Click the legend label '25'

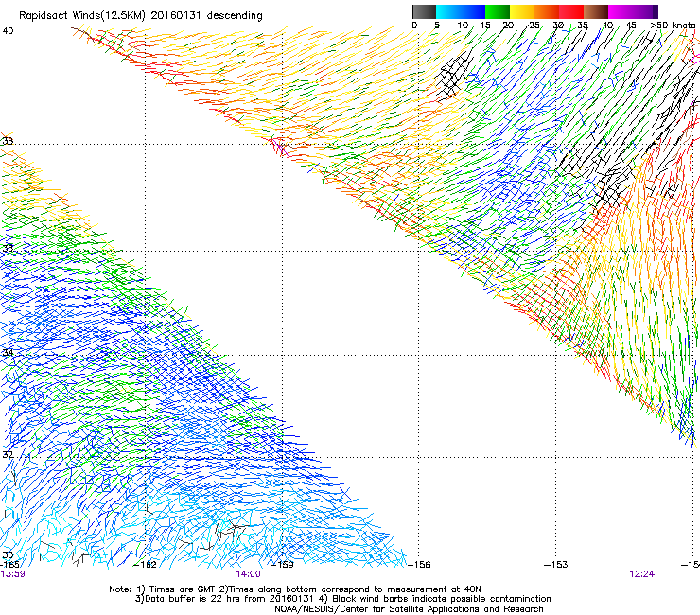tap(534, 25)
